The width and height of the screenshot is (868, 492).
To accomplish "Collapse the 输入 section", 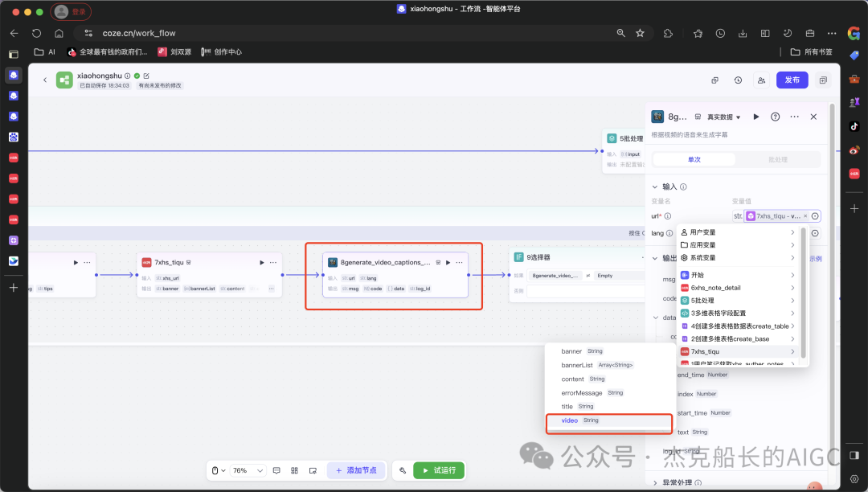I will click(655, 187).
